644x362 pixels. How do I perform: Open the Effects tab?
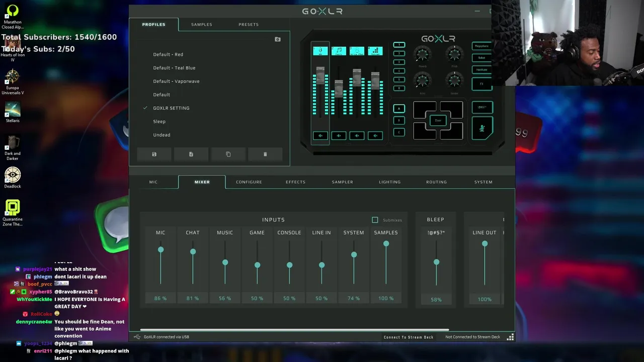point(296,182)
